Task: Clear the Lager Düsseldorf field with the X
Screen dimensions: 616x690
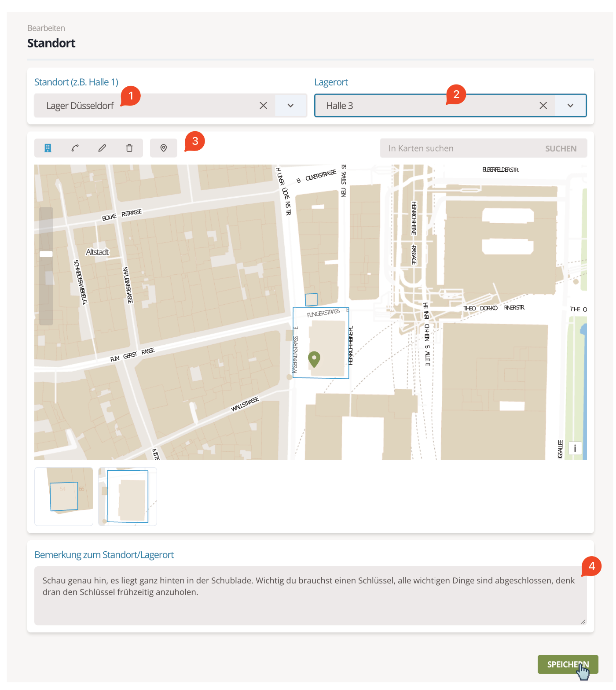Action: tap(264, 105)
